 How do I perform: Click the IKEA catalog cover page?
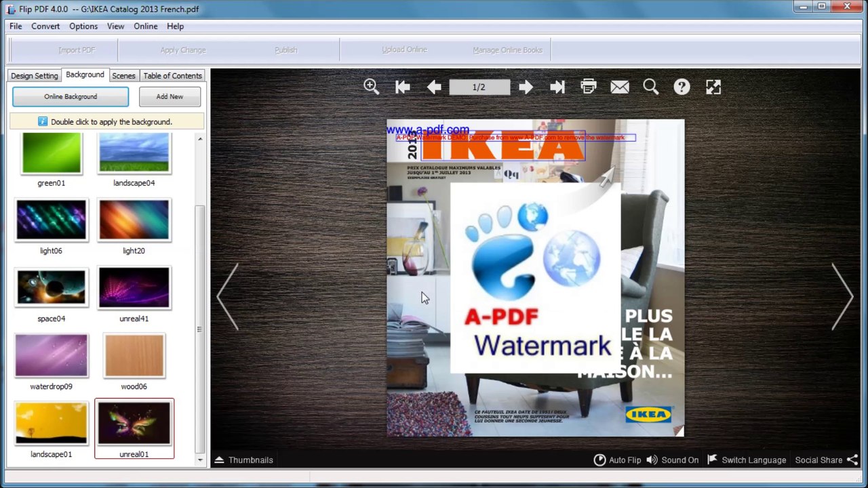click(x=535, y=278)
